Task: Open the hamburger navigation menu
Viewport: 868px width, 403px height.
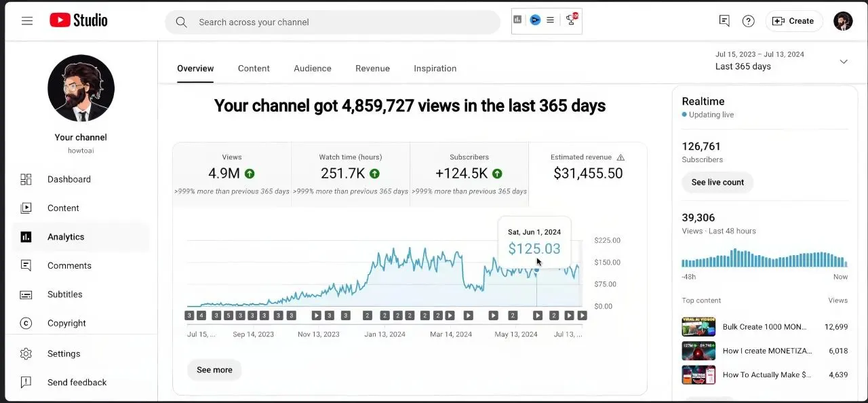Action: (27, 21)
